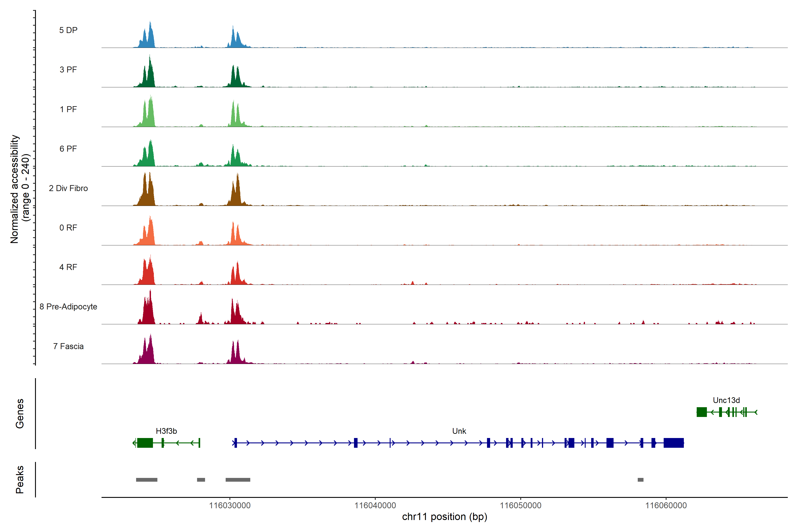Click the H3f3b gene label
Viewport: 798px width, 532px height.
click(166, 431)
